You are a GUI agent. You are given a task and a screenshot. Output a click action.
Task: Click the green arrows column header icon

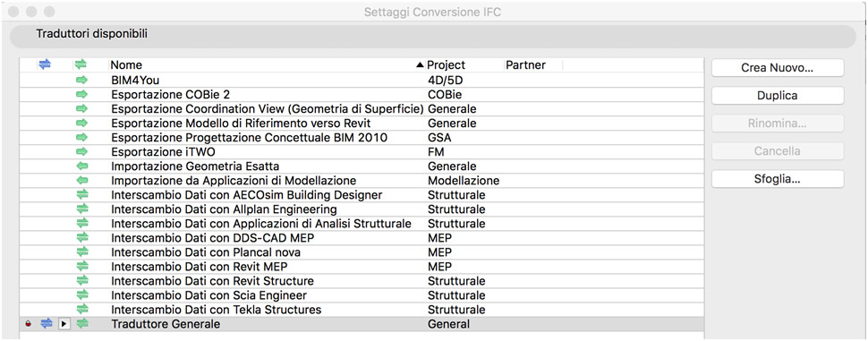pos(81,64)
